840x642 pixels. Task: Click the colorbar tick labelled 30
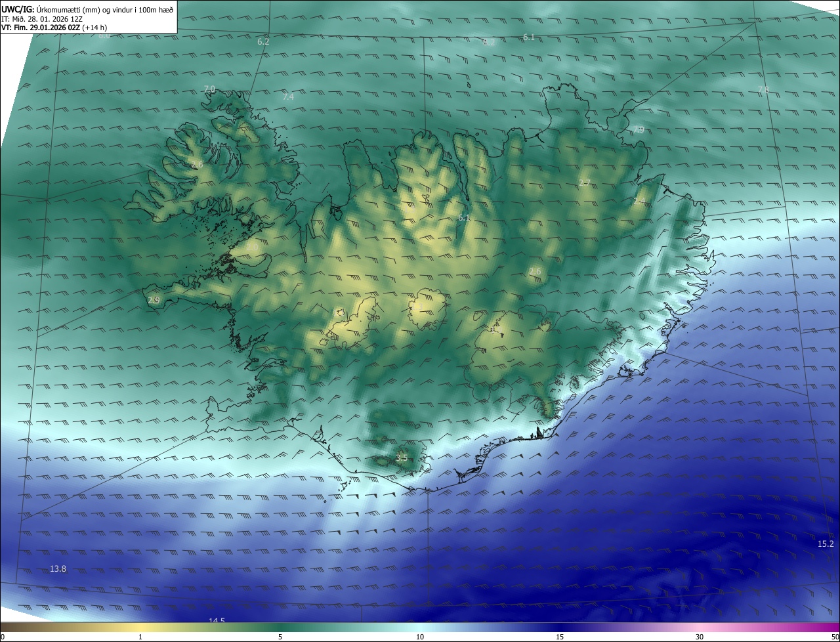[x=700, y=637]
